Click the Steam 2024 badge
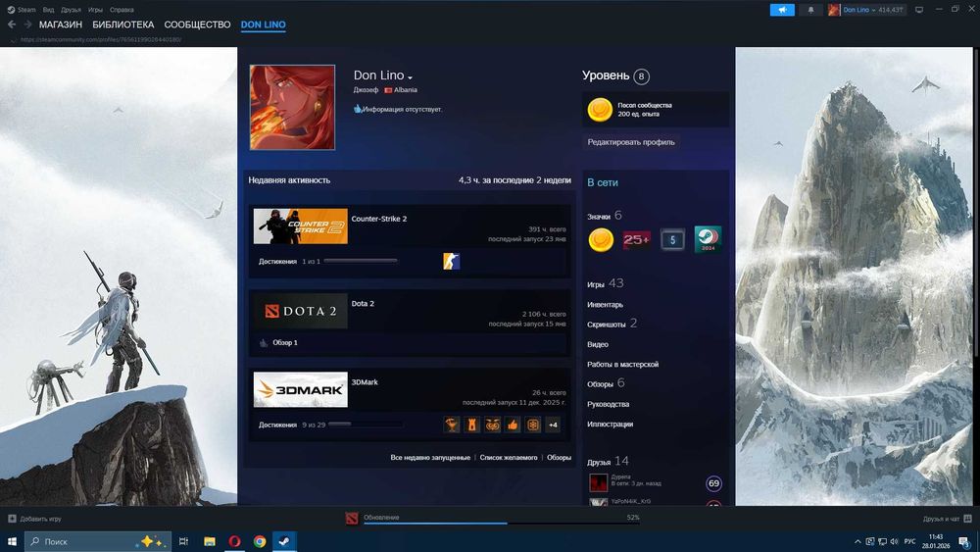Screen dimensions: 980x552 [x=709, y=239]
